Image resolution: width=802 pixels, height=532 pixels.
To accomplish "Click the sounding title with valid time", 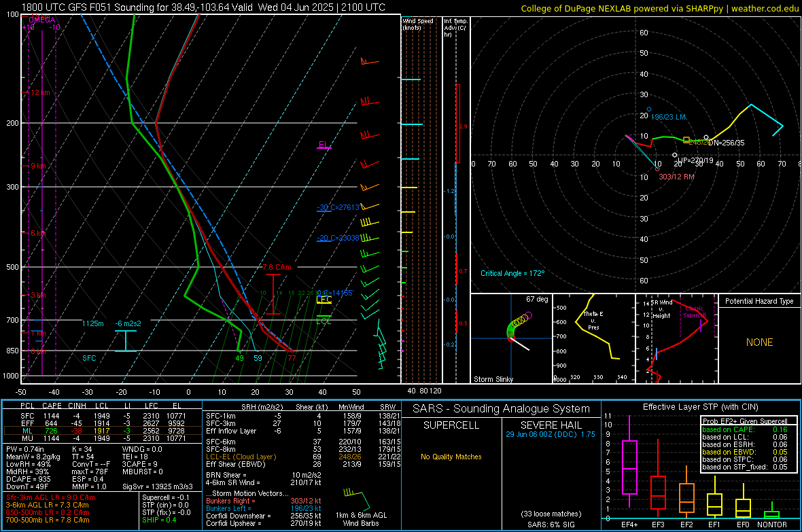I will click(x=204, y=7).
